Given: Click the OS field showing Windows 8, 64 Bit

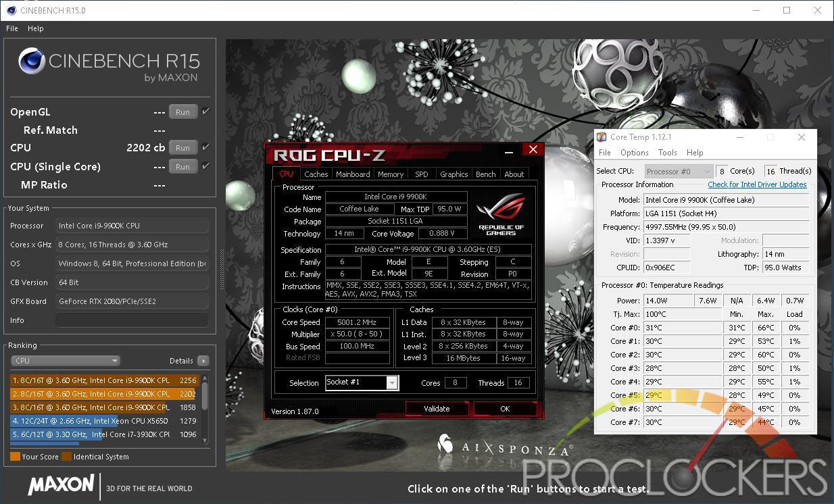Looking at the screenshot, I should [x=132, y=263].
